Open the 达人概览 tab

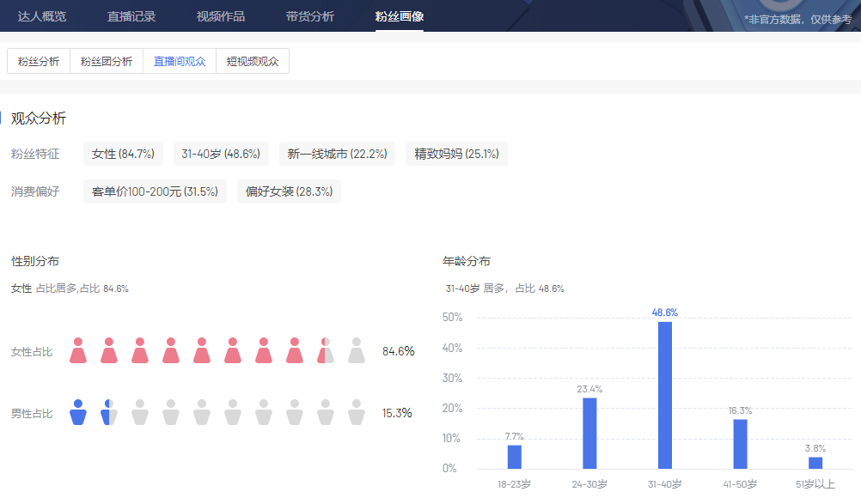42,16
